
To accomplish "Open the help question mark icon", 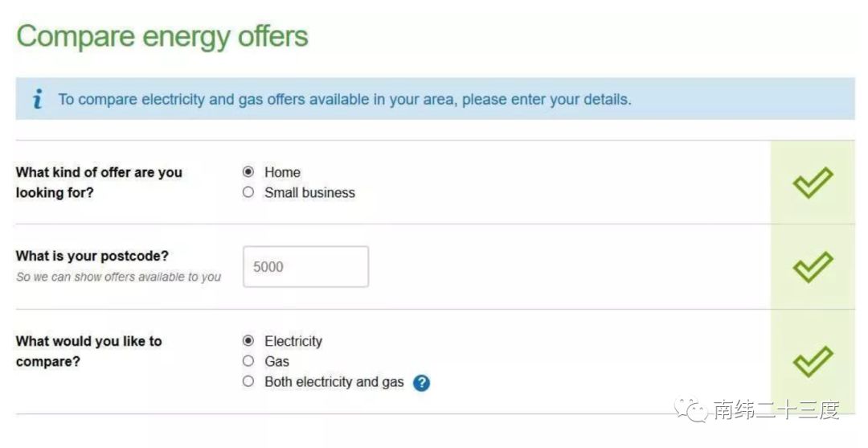I will [x=421, y=383].
